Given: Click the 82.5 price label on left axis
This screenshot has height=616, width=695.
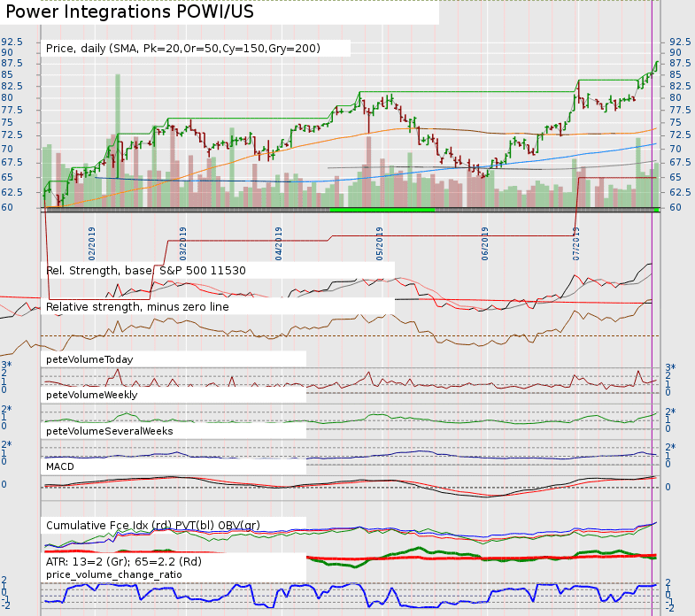Looking at the screenshot, I should [x=12, y=86].
